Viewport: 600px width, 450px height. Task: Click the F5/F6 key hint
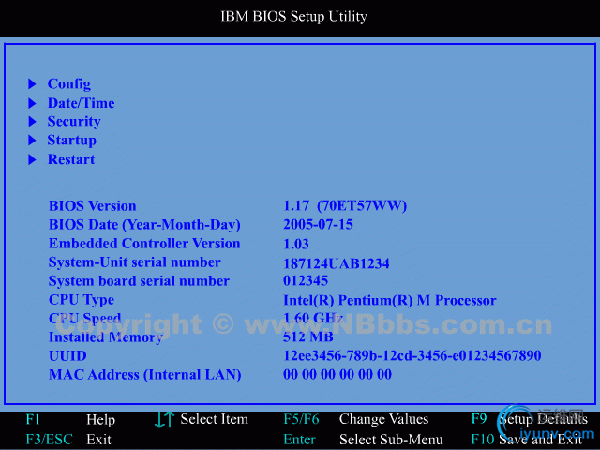click(x=301, y=419)
